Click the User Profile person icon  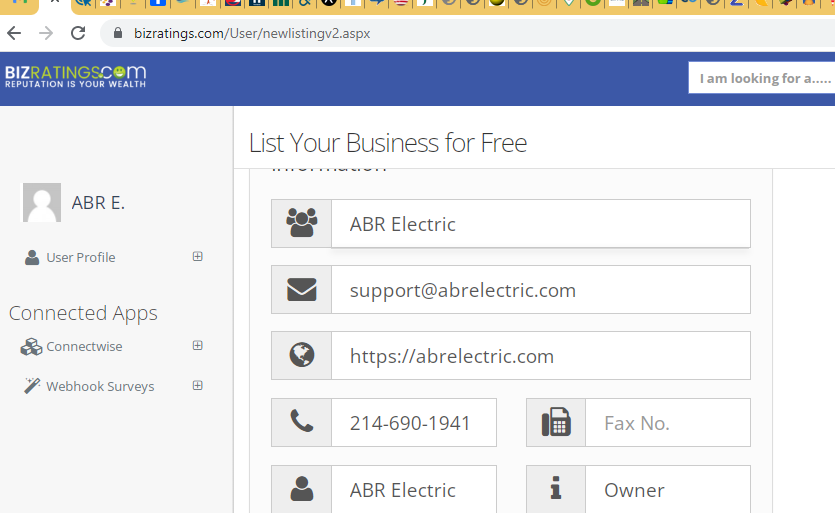tap(32, 257)
